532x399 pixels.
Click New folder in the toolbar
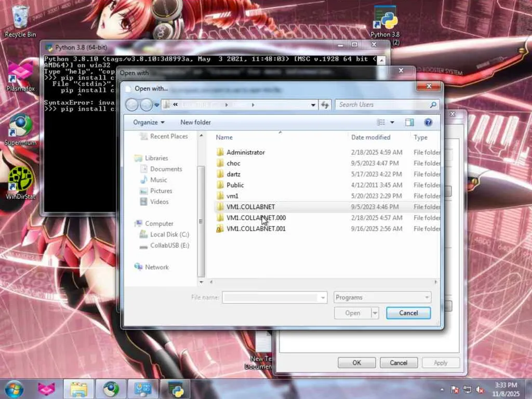pos(195,122)
